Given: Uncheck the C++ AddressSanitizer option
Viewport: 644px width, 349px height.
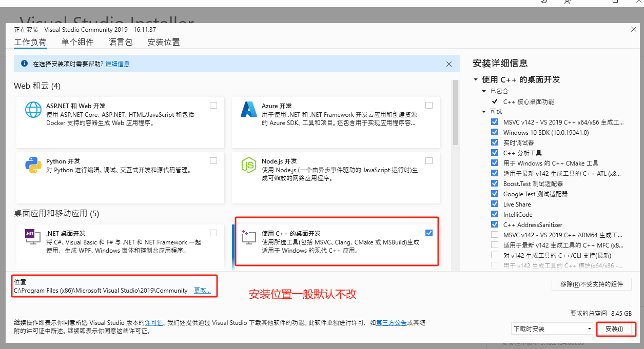Looking at the screenshot, I should [495, 224].
